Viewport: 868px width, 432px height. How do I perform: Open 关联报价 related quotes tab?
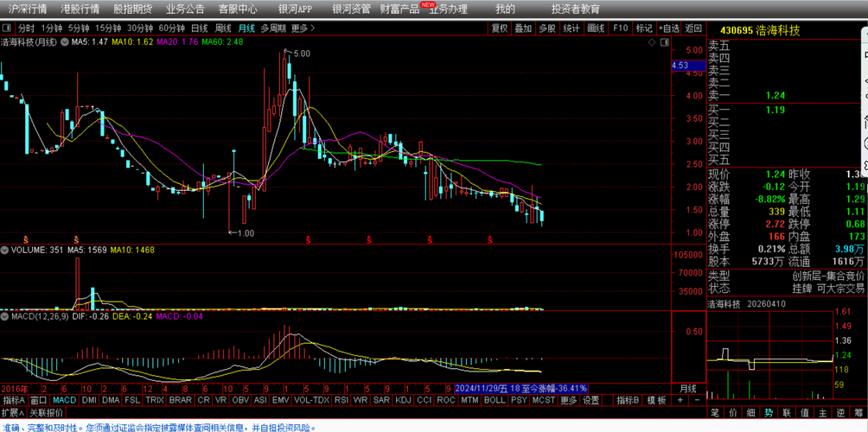click(46, 413)
